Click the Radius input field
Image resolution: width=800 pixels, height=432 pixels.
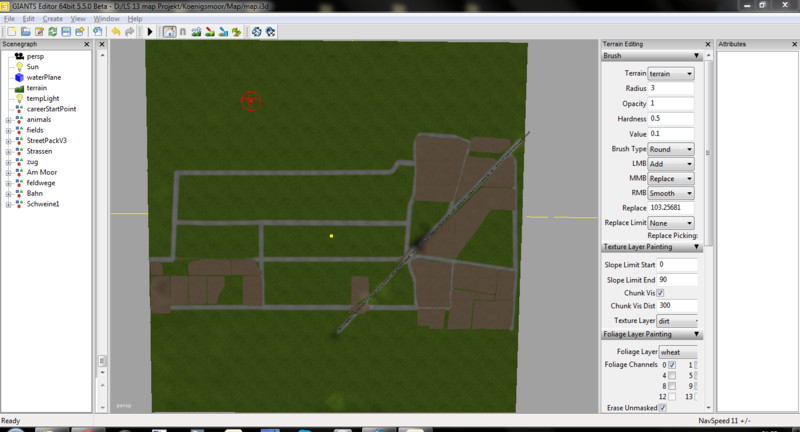670,89
